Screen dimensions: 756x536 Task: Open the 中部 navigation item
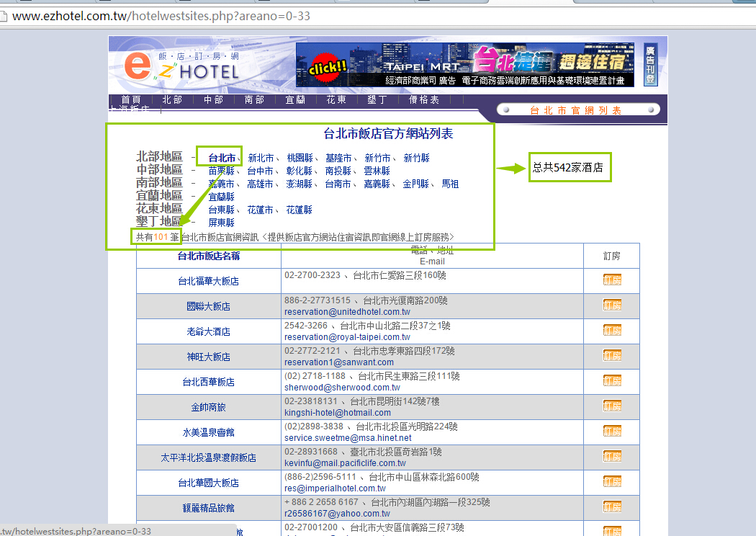(213, 99)
